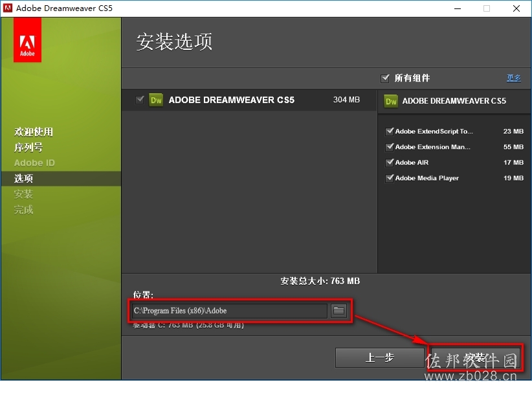This screenshot has width=532, height=395.
Task: Click ADOBE DREAMWEAVER CS5 product row text
Action: (x=232, y=100)
